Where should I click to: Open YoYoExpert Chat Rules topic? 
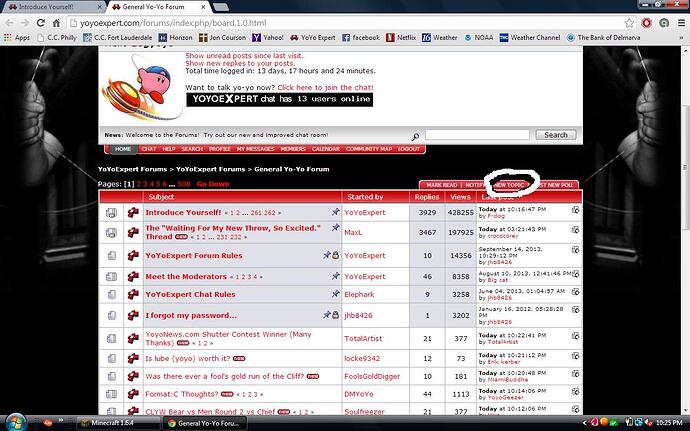coord(190,294)
